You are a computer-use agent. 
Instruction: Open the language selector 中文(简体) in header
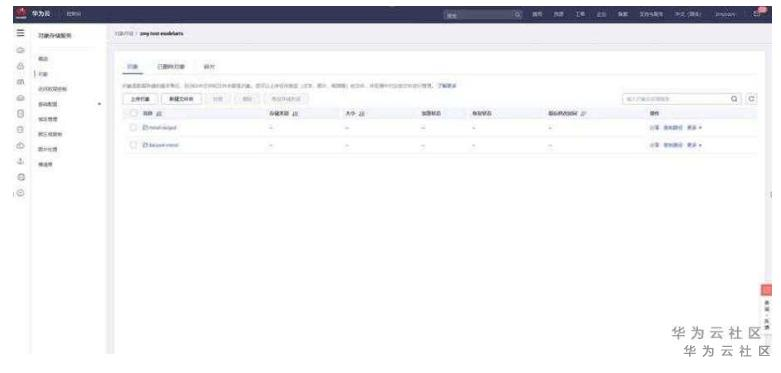[x=688, y=14]
